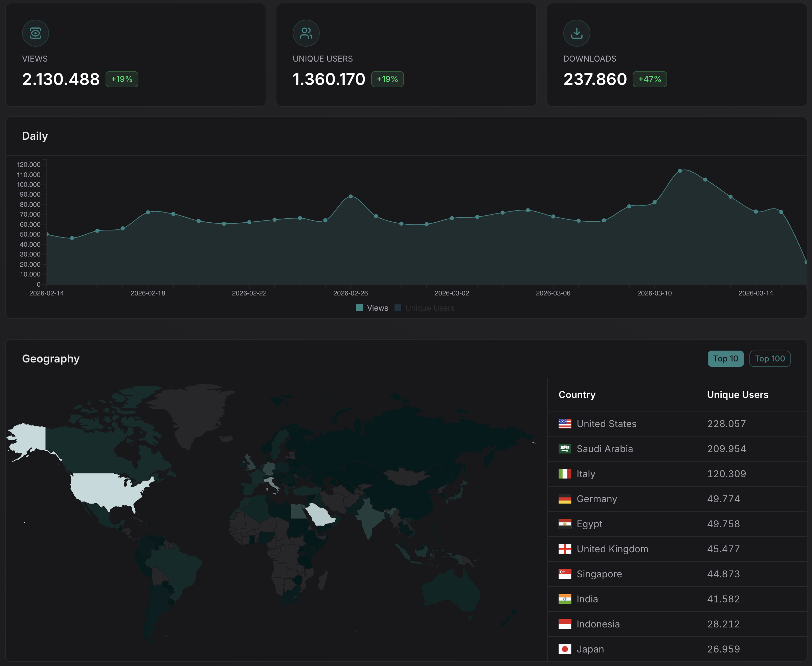Switch to the Top 100 tab

tap(769, 359)
